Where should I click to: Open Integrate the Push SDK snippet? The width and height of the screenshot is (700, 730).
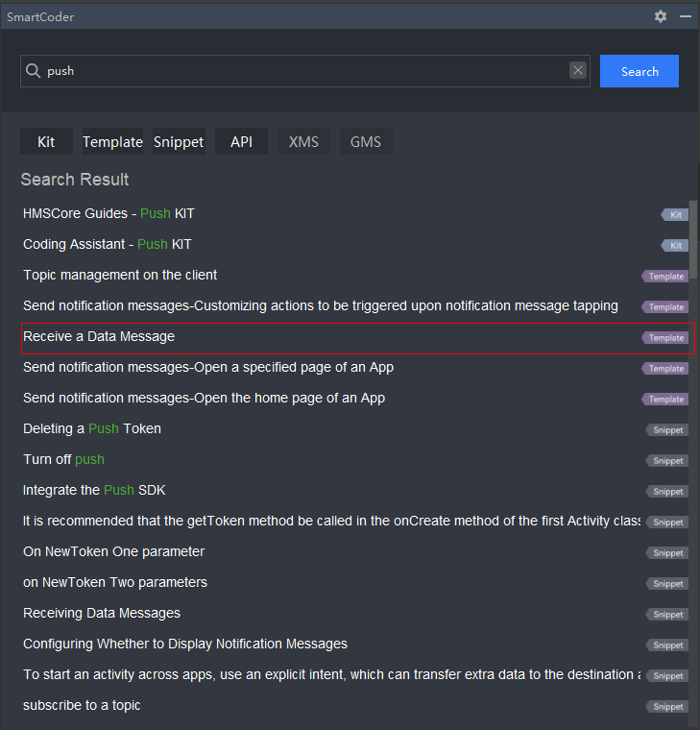coord(94,491)
